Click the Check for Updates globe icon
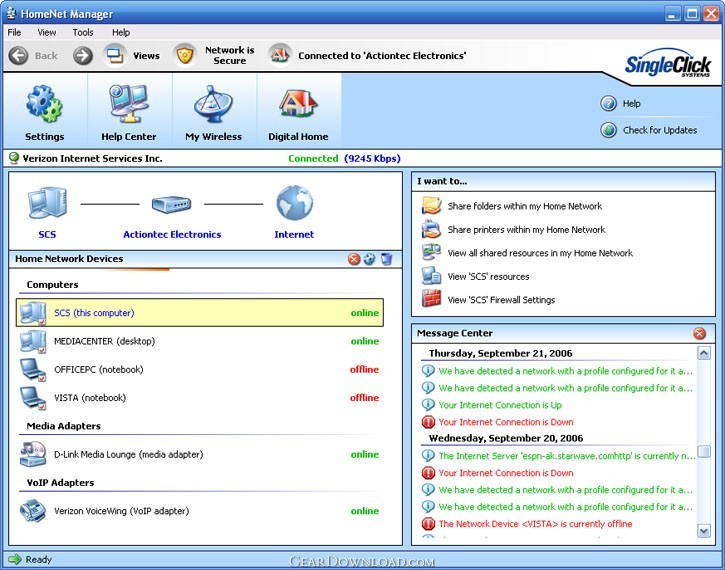Image resolution: width=725 pixels, height=570 pixels. [x=608, y=130]
